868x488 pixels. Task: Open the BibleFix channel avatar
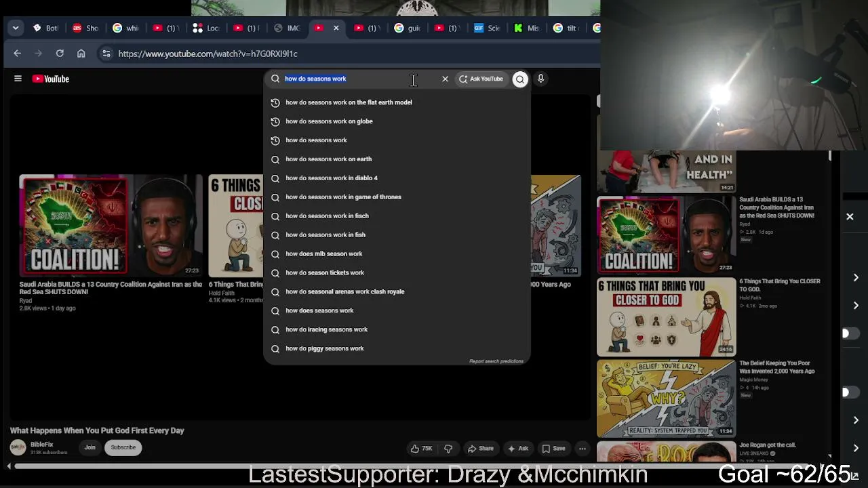click(18, 447)
